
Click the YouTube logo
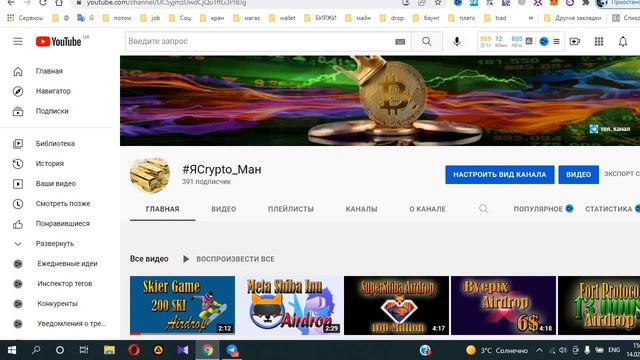tap(58, 41)
